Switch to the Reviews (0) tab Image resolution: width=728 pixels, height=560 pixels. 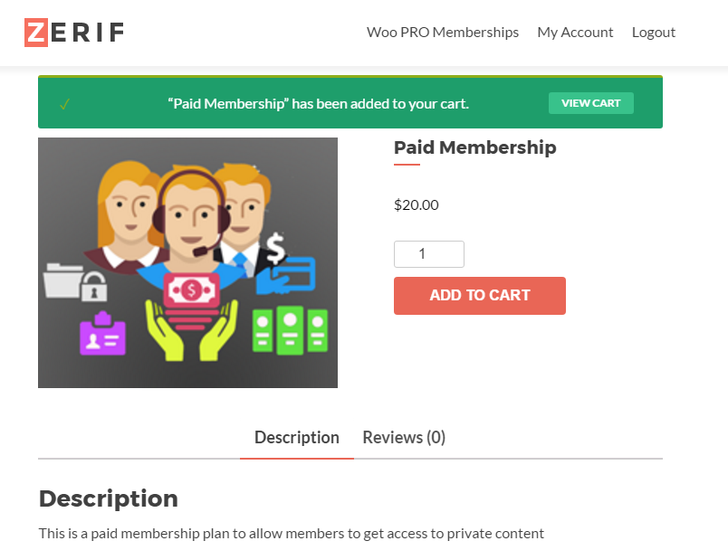coord(404,438)
